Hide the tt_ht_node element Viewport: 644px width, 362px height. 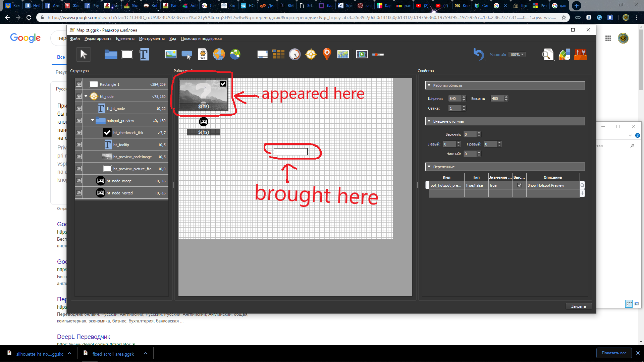[x=79, y=109]
